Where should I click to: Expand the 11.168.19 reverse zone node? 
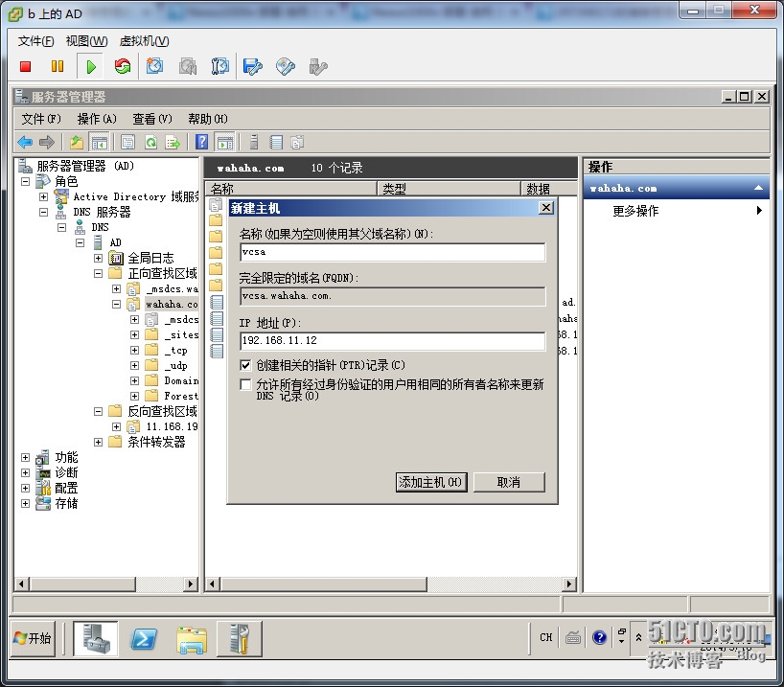[x=117, y=427]
